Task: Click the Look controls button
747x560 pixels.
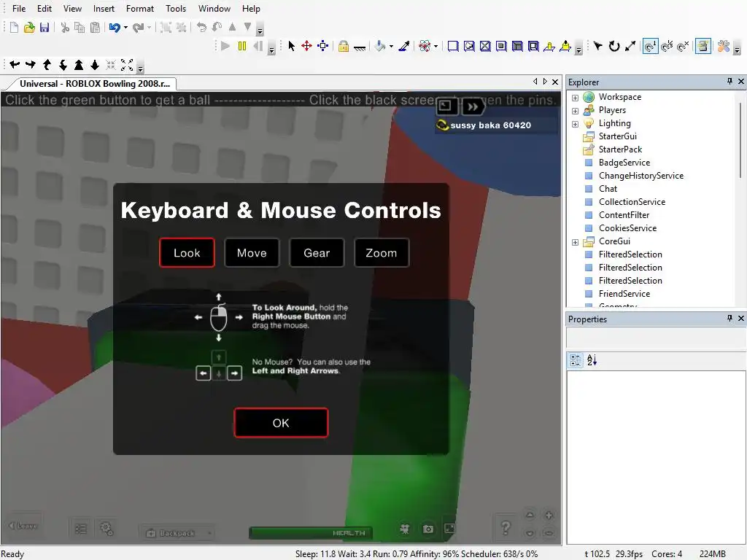Action: click(187, 253)
